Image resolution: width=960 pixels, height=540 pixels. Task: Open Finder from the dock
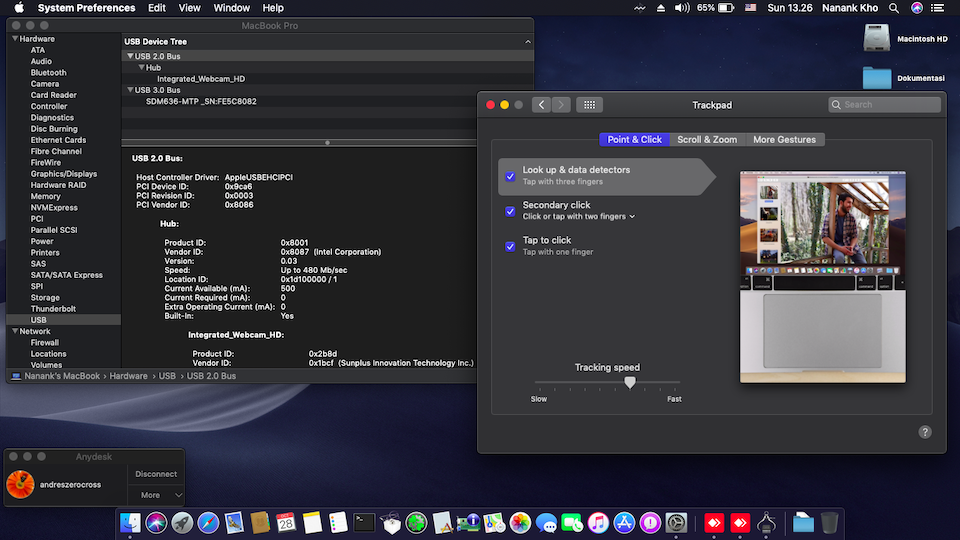coord(130,522)
